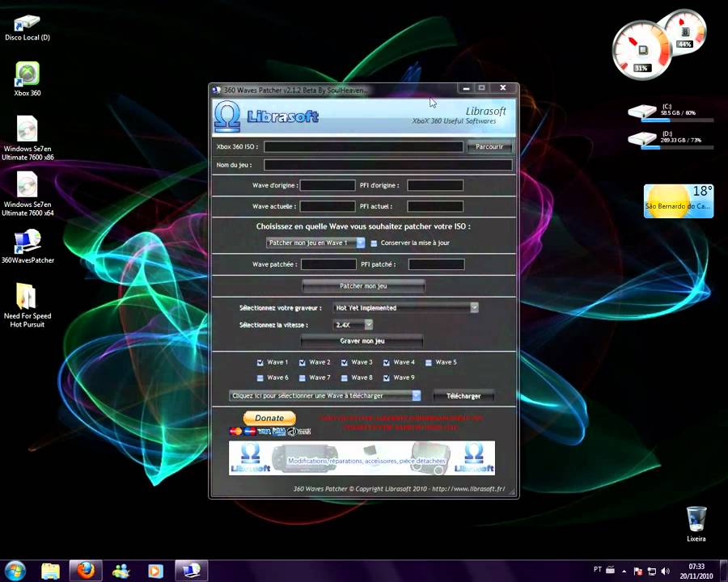Open the librasoft.fr link in footer
728x582 pixels.
pos(468,489)
